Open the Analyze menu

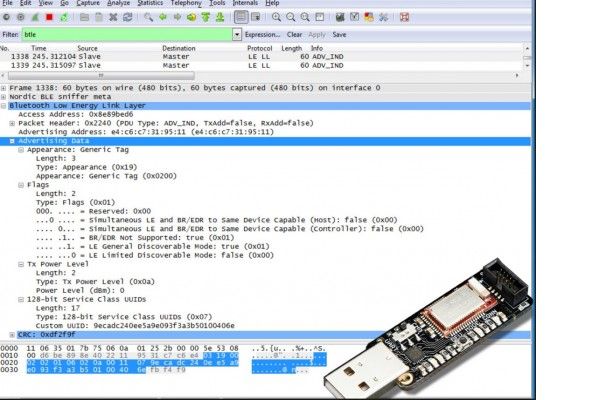pyautogui.click(x=118, y=3)
